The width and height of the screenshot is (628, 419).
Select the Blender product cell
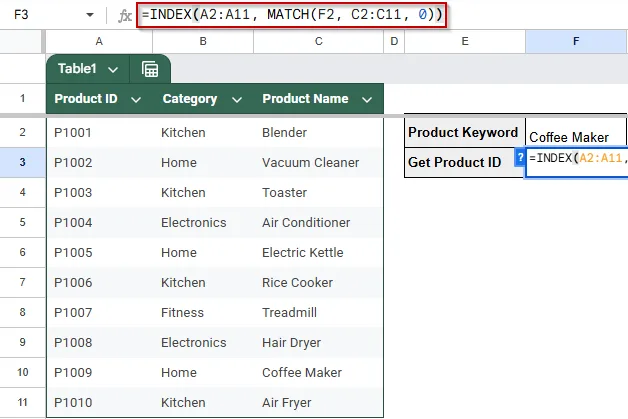[x=318, y=132]
